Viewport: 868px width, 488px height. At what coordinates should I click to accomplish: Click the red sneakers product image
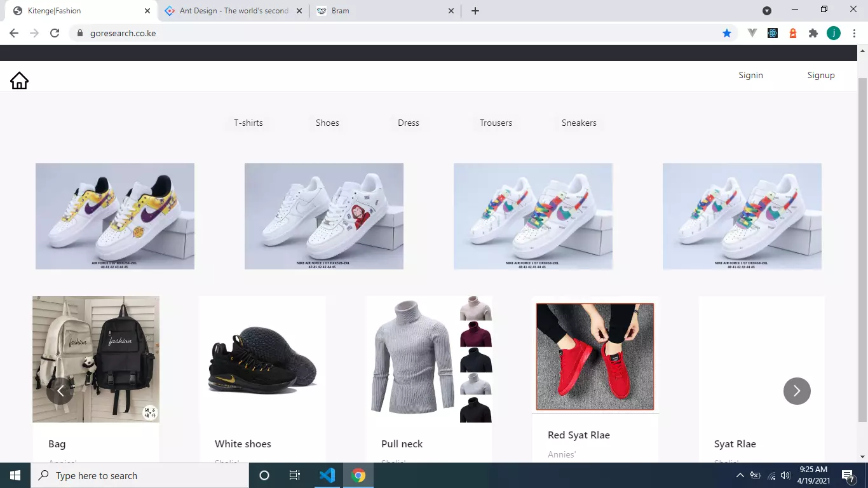point(595,356)
